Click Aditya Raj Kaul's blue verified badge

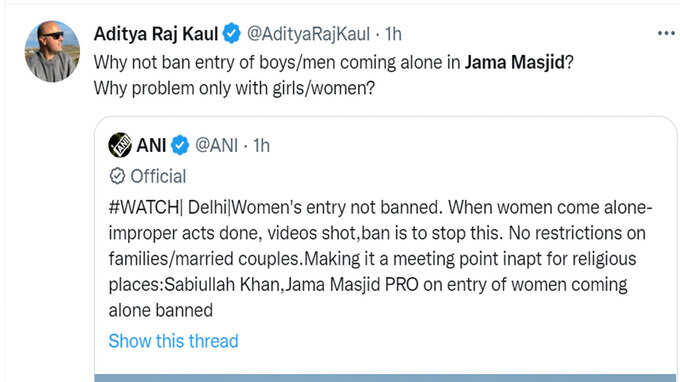(x=232, y=33)
